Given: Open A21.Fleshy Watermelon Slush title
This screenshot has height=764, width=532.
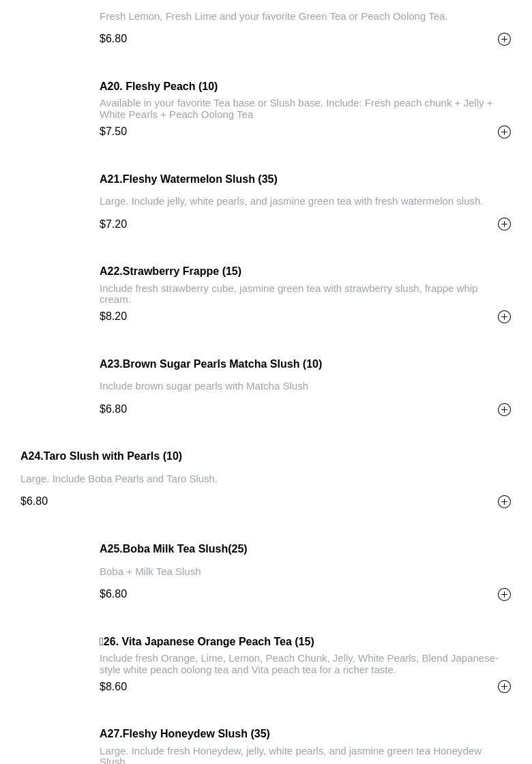Looking at the screenshot, I should pyautogui.click(x=188, y=179).
